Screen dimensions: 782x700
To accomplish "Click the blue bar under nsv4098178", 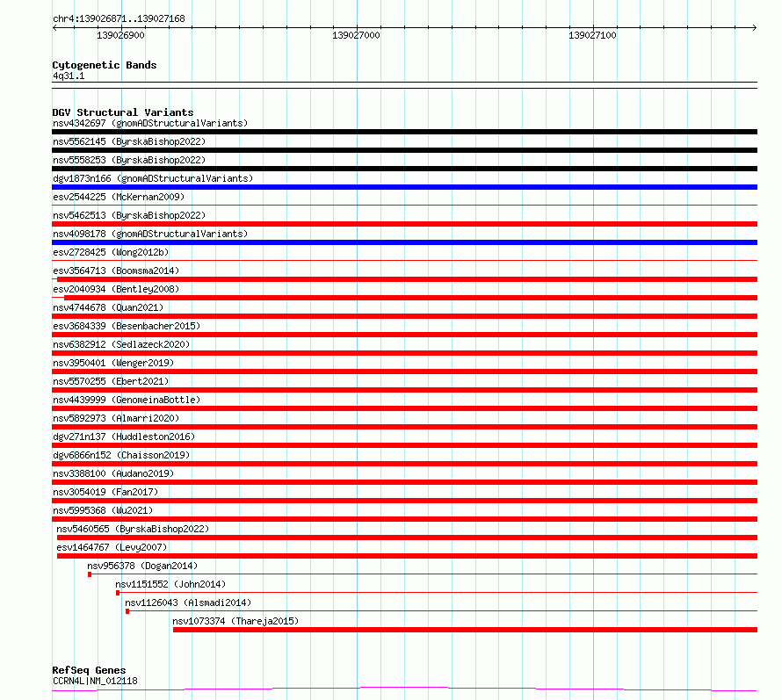I will click(404, 242).
